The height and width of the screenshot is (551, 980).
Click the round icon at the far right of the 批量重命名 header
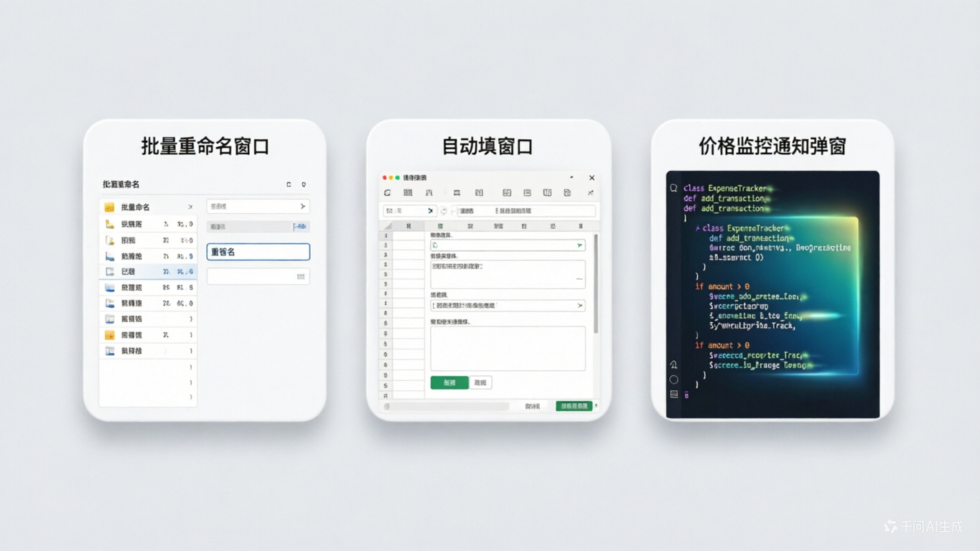304,184
